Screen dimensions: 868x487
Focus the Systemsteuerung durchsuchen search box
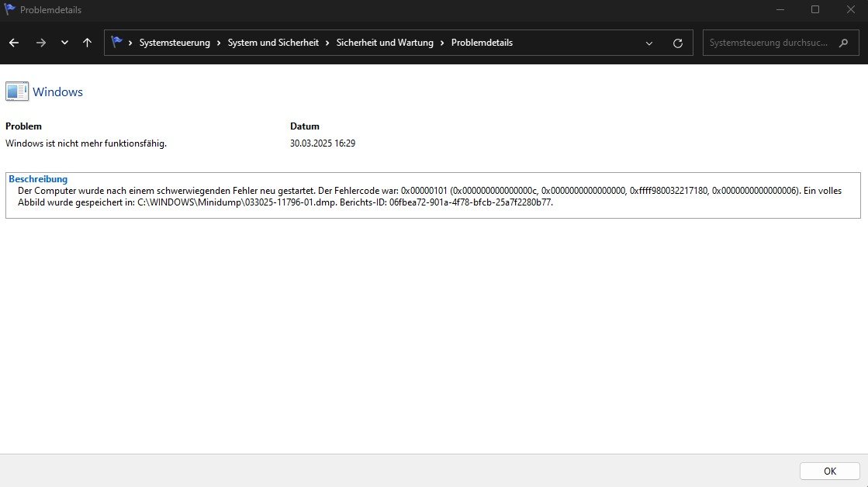[x=780, y=43]
